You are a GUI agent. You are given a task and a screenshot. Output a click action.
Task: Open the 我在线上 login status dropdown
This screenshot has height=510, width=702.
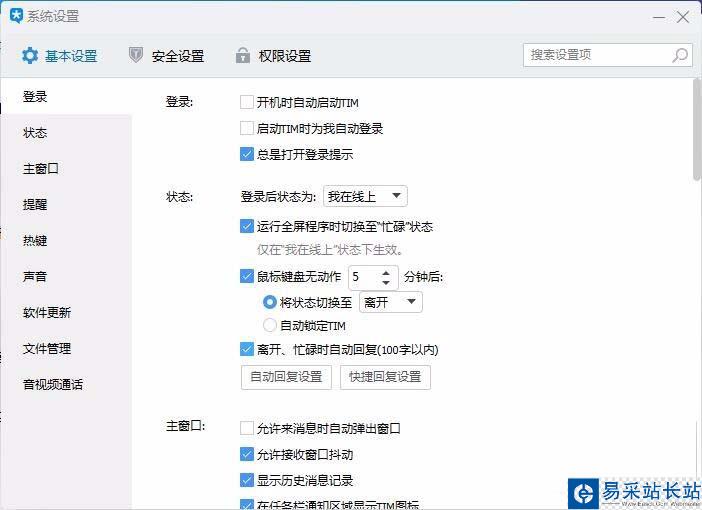tap(365, 196)
